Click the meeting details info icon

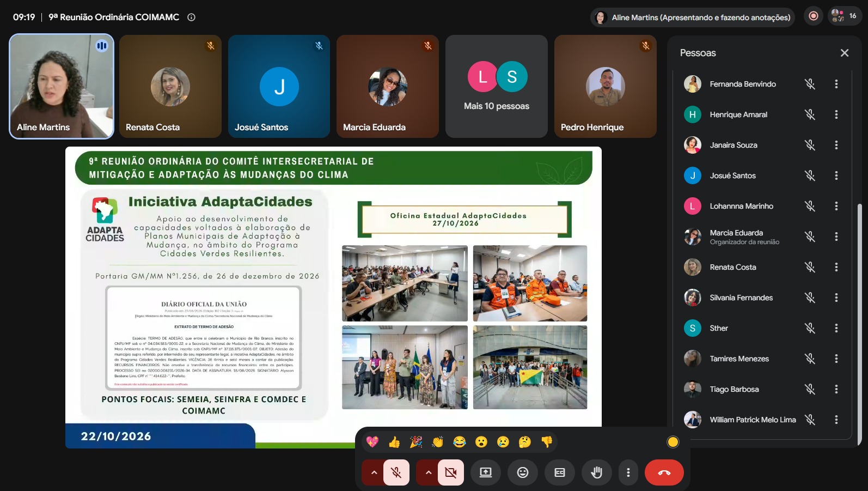tap(191, 17)
